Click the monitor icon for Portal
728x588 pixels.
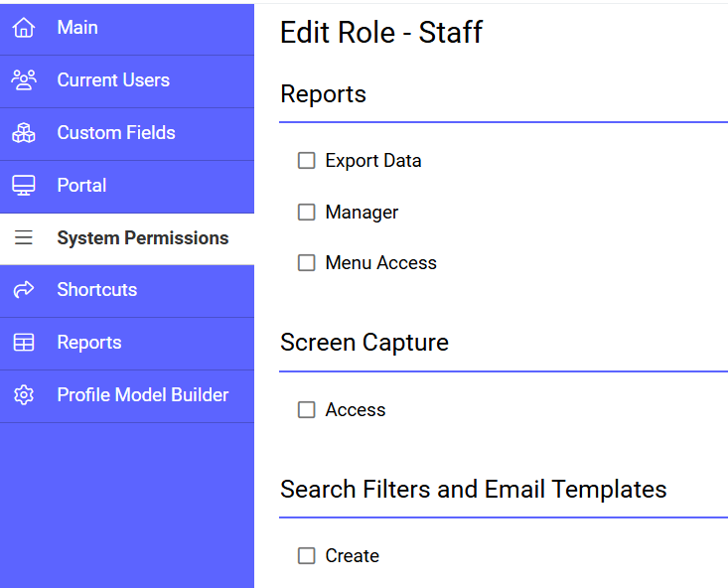[24, 186]
